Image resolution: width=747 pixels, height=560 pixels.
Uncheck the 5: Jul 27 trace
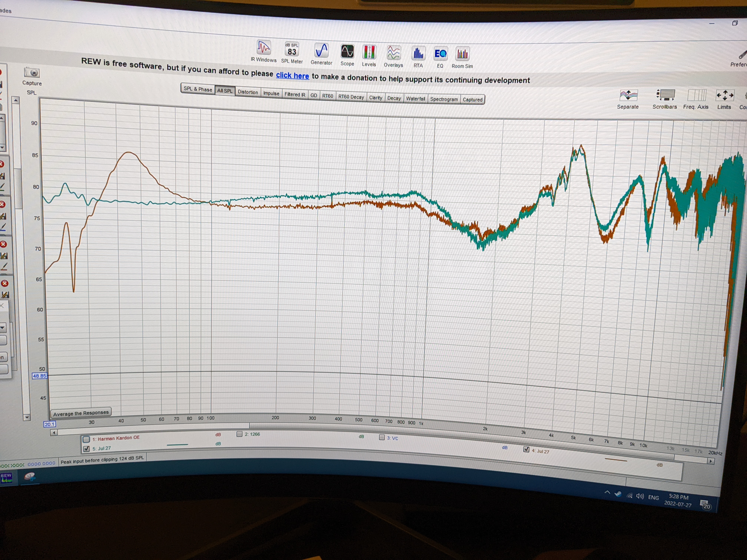[x=87, y=449]
